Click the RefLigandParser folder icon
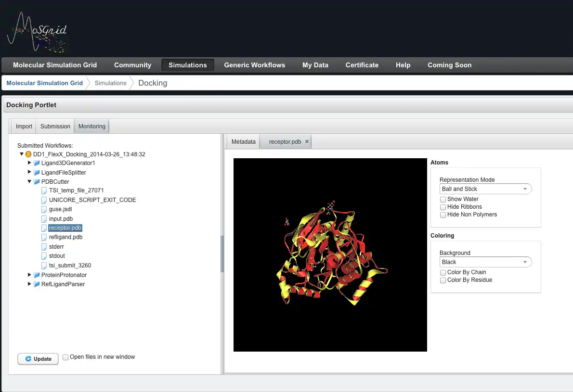 coord(37,284)
